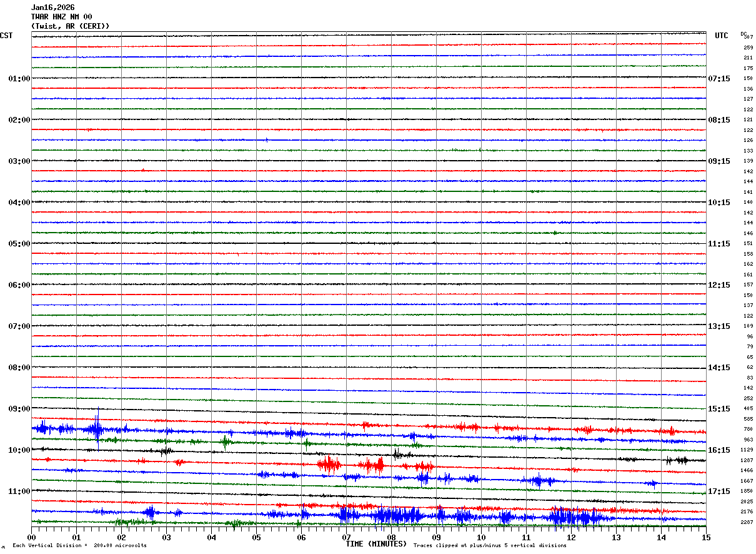This screenshot has width=756, height=554.
Task: Click the TIME (MINUTES) axis title
Action: click(x=376, y=544)
